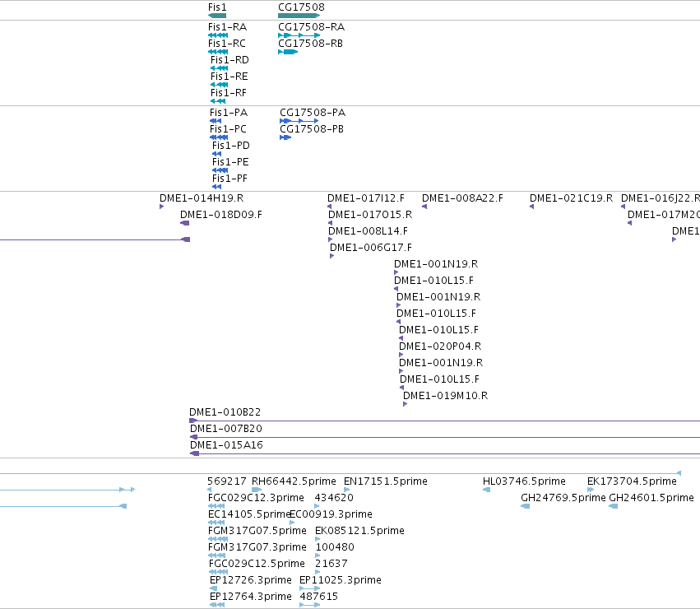700x609 pixels.
Task: Click BAC clone DME1-007B20 label
Action: pos(226,429)
